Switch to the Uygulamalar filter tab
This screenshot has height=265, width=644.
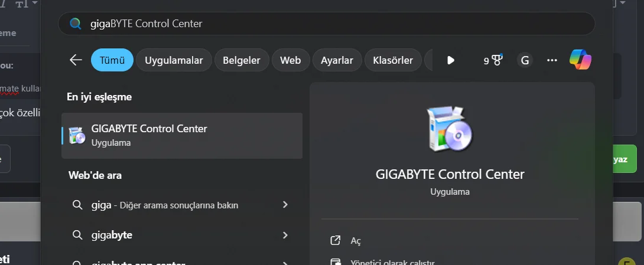coord(174,60)
